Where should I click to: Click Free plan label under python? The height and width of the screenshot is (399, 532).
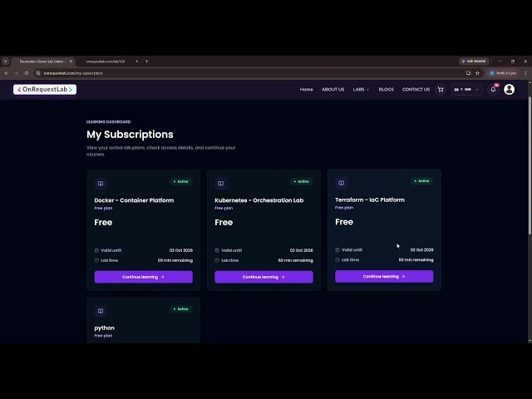[x=103, y=336]
